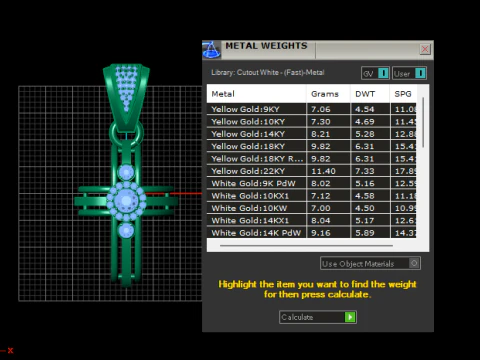
Task: Sort by the Metal column header
Action: [256, 94]
